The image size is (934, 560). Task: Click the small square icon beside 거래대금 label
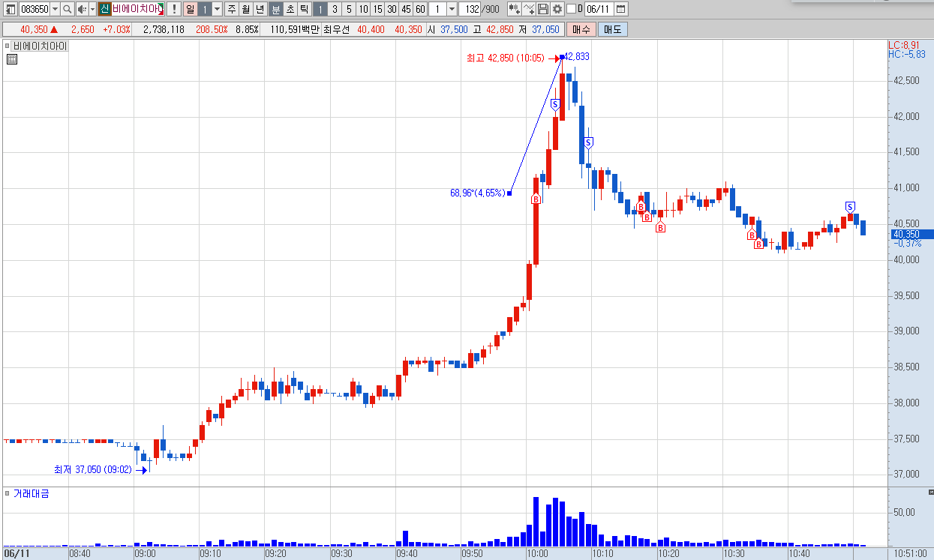tap(8, 493)
